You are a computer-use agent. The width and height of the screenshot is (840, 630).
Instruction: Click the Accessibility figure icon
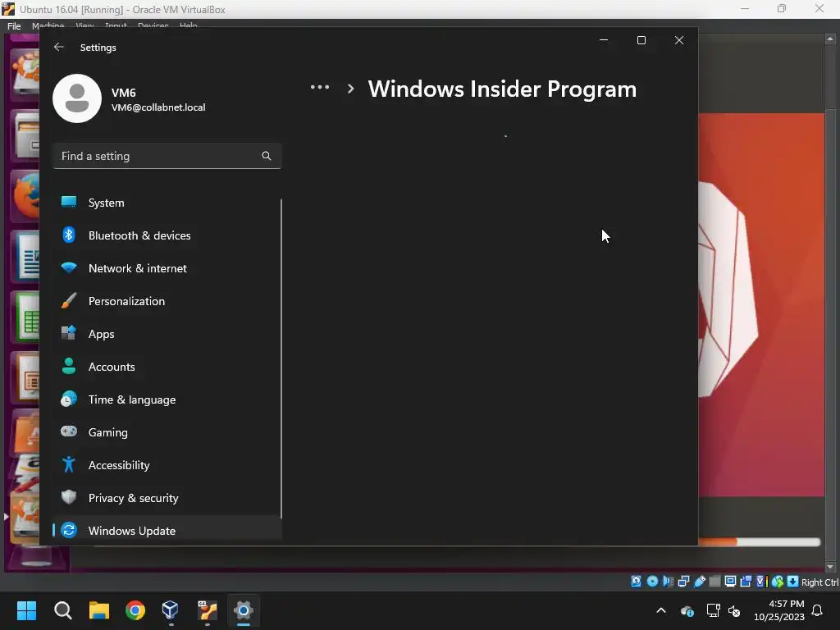tap(69, 464)
